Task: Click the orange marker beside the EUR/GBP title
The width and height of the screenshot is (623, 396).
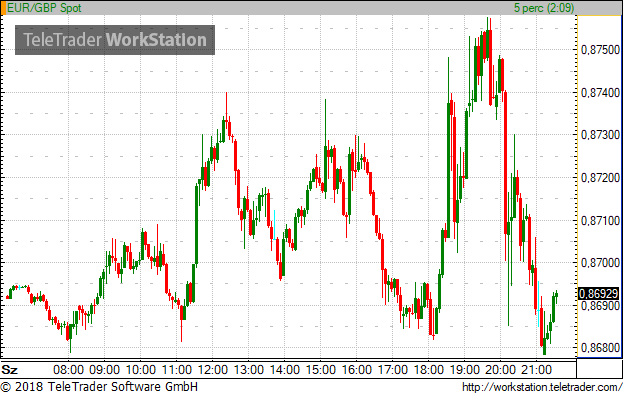Action: click(x=4, y=8)
